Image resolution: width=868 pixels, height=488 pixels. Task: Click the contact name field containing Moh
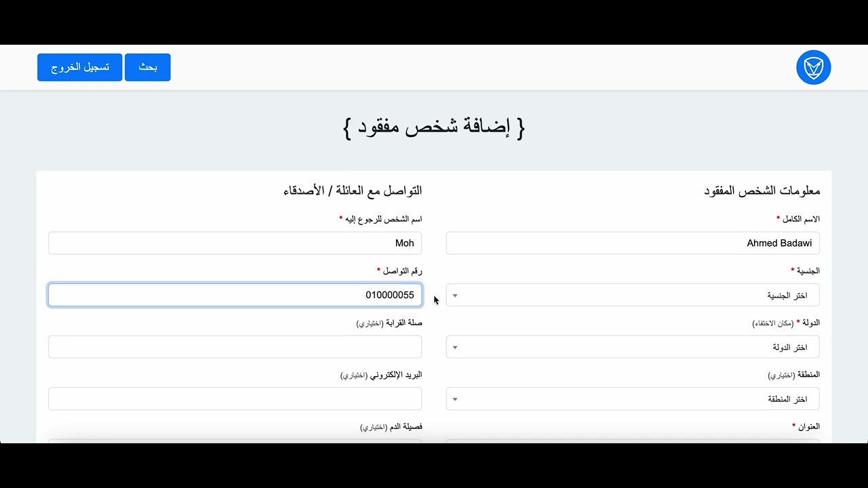(x=235, y=243)
